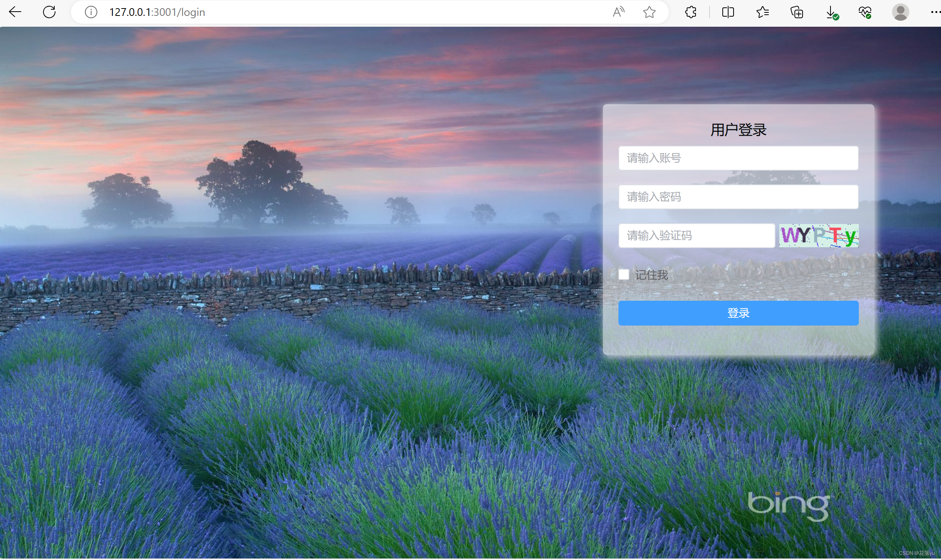This screenshot has height=560, width=941.
Task: Open the Browser essentials heart icon
Action: [865, 12]
